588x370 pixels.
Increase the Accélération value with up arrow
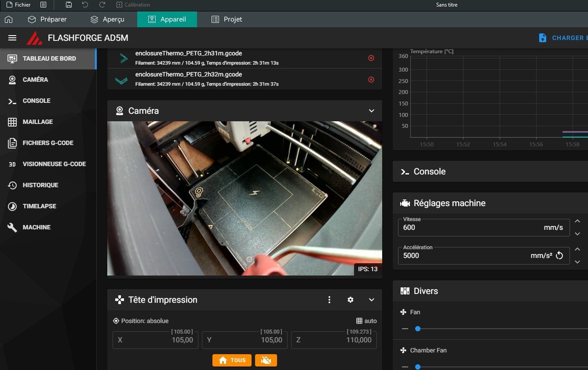click(x=577, y=250)
